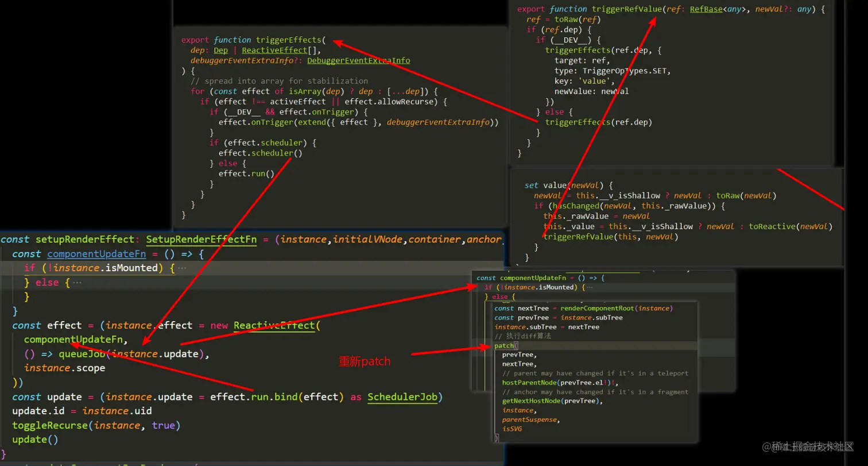Click the effect.run() call in triggerEffects
This screenshot has width=868, height=466.
tap(246, 174)
